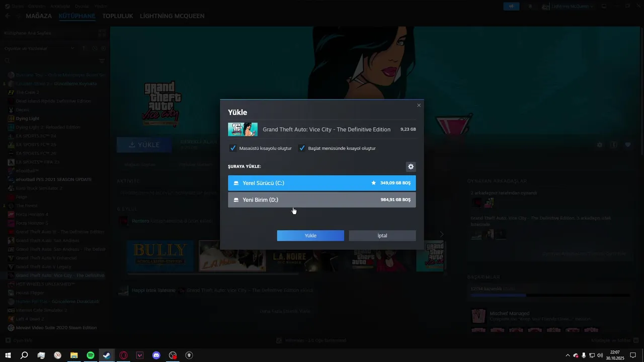644x362 pixels.
Task: Select HOT WHEELS UNLEASHED in library
Action: click(45, 284)
